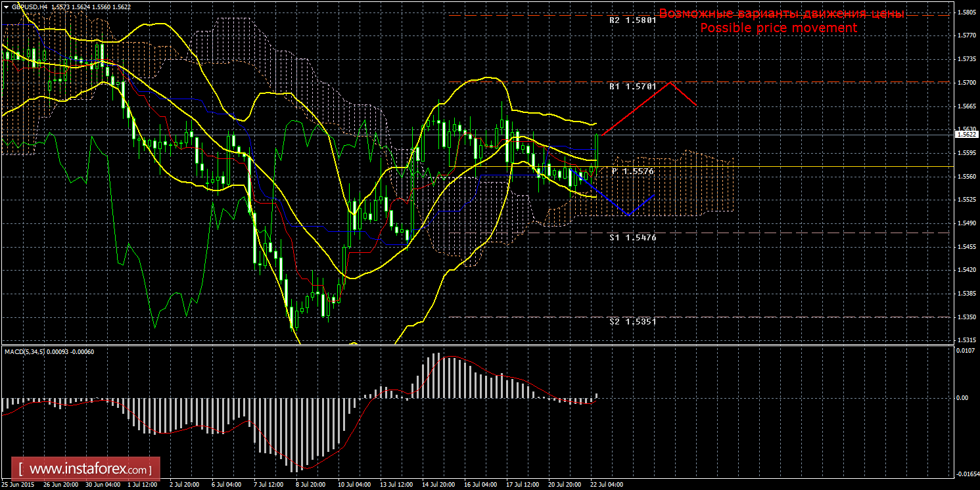This screenshot has width=980, height=490.
Task: Click the 1.5350 price scale value
Action: (x=966, y=317)
